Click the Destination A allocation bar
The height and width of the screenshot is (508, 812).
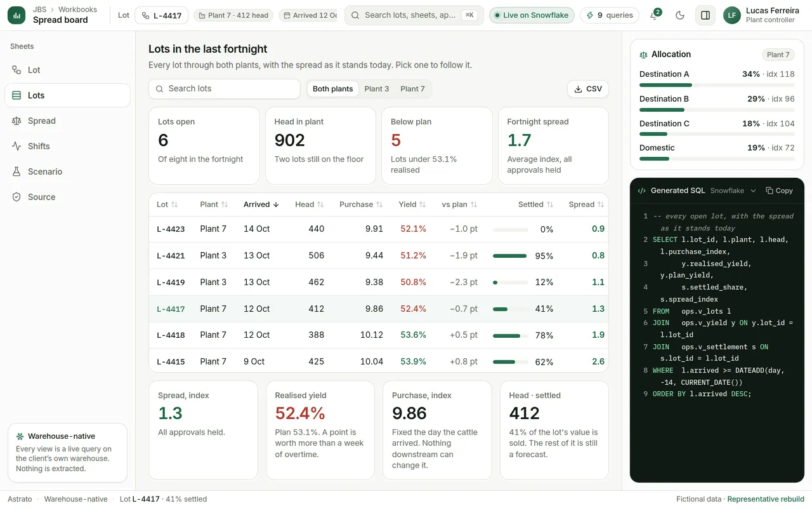click(717, 85)
